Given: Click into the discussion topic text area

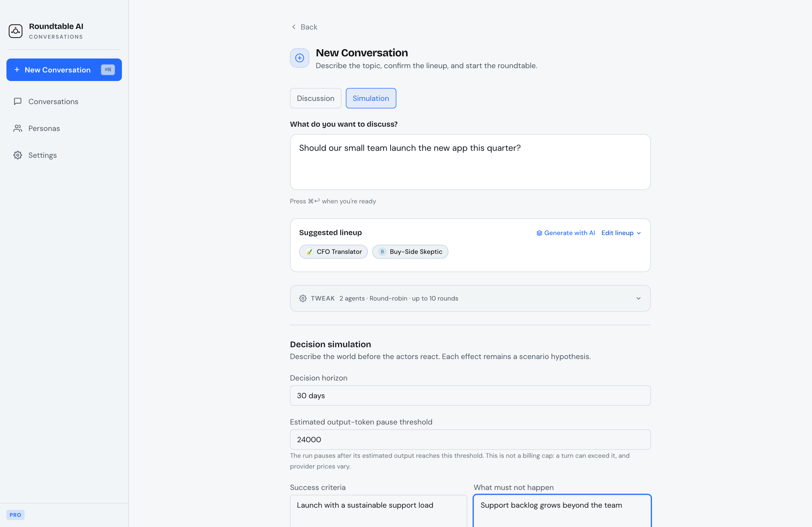Looking at the screenshot, I should tap(470, 162).
